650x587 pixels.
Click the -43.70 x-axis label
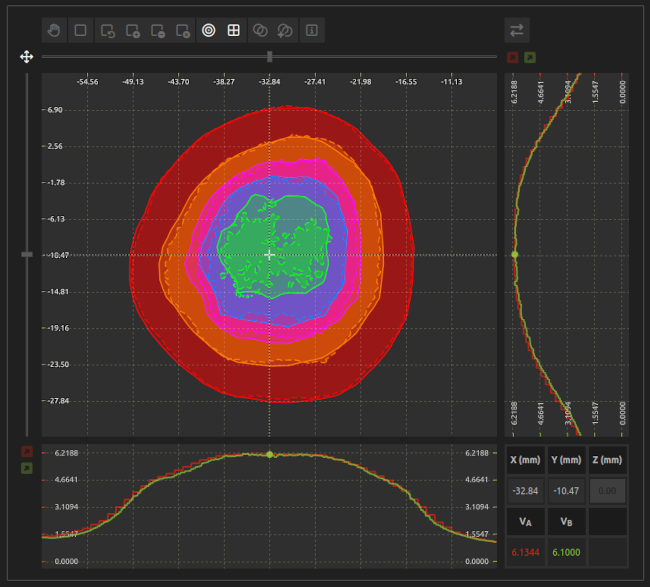pyautogui.click(x=178, y=82)
